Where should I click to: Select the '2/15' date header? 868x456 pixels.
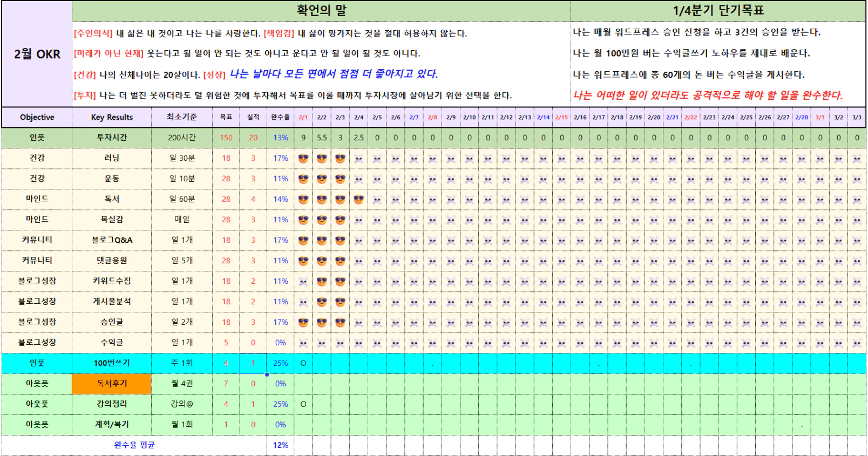pos(561,117)
